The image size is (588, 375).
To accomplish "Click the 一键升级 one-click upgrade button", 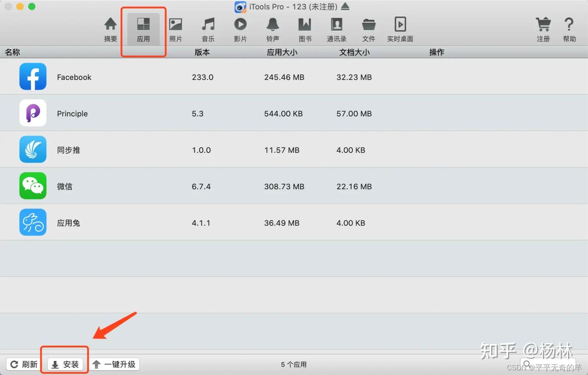I will tap(115, 364).
